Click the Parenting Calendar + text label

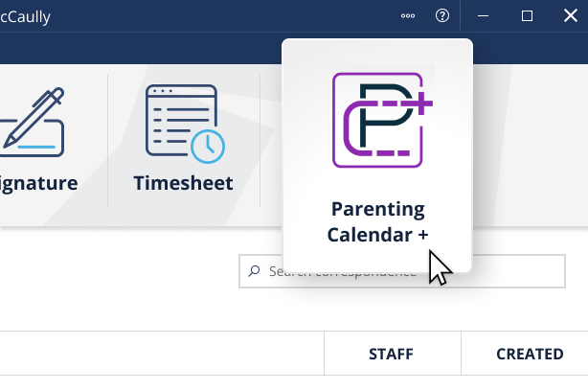[377, 221]
